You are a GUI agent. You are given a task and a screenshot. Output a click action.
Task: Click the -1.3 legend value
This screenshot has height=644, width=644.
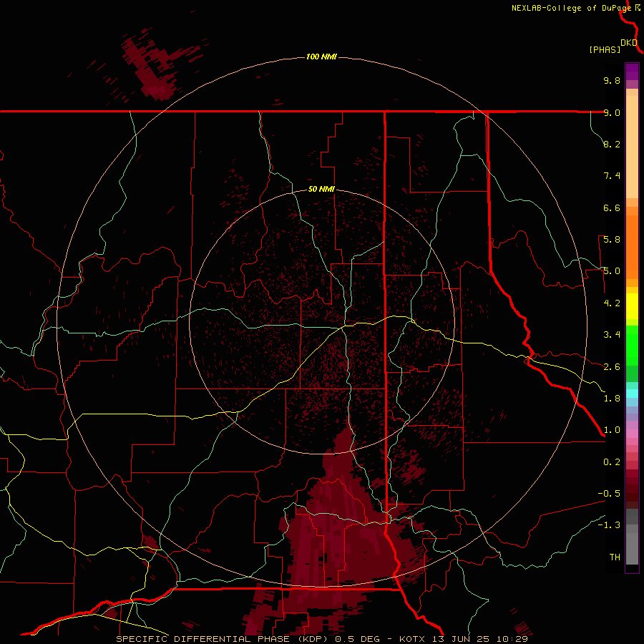[x=609, y=525]
